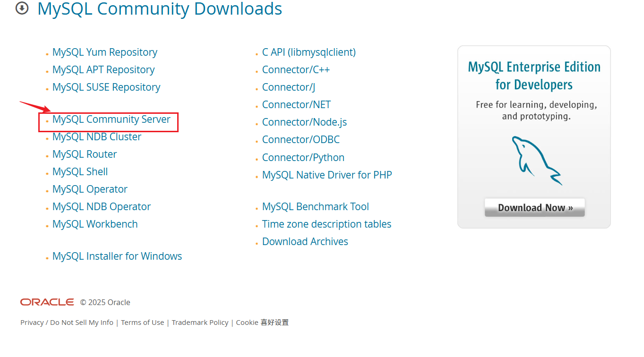Open Connector/Node.js link
Screen dimensions: 644x357
coord(304,122)
